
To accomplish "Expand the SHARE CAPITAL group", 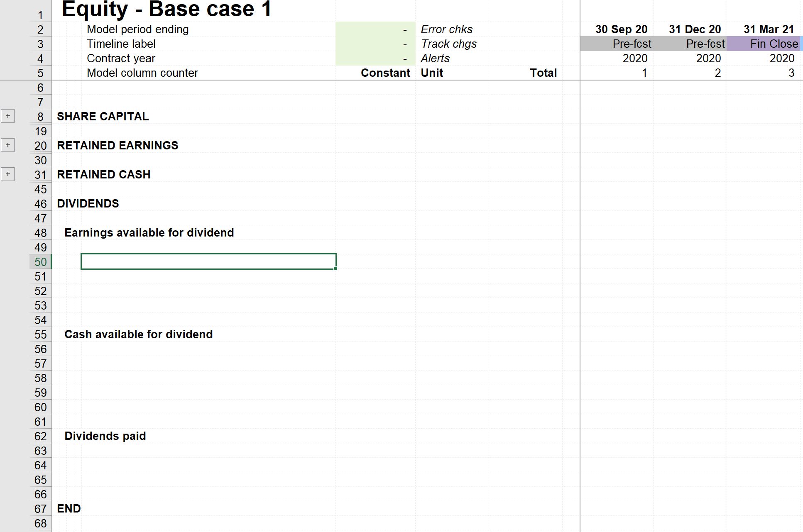I will (7, 116).
